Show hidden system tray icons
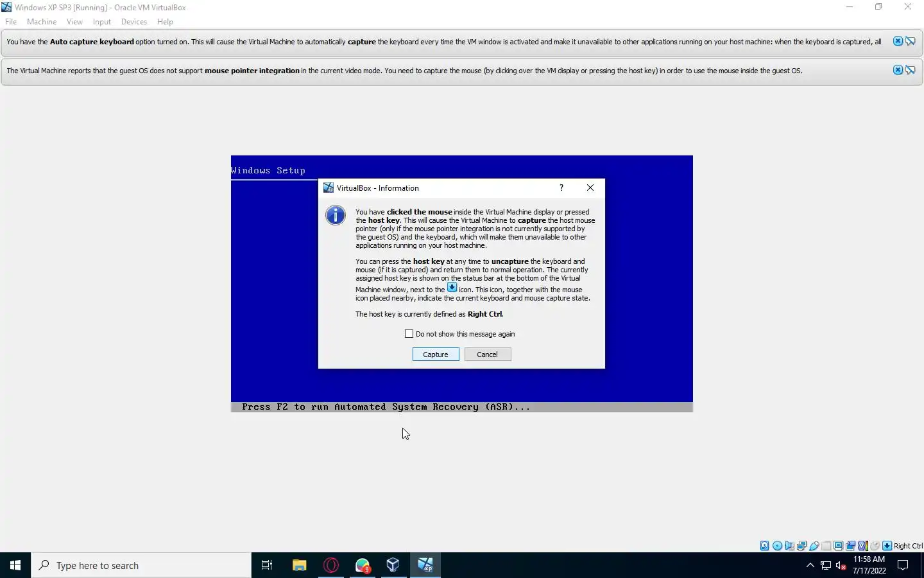This screenshot has height=578, width=924. (x=810, y=565)
